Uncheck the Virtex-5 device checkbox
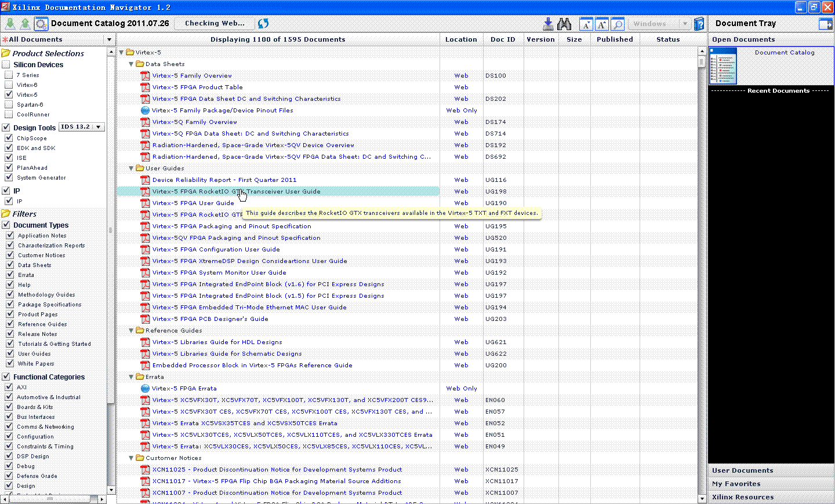 coord(9,94)
